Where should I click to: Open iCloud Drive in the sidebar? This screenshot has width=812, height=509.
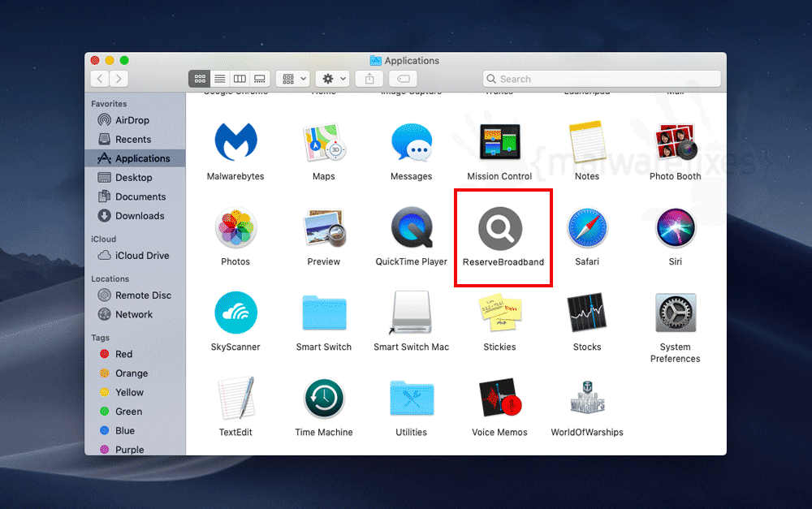click(x=135, y=256)
